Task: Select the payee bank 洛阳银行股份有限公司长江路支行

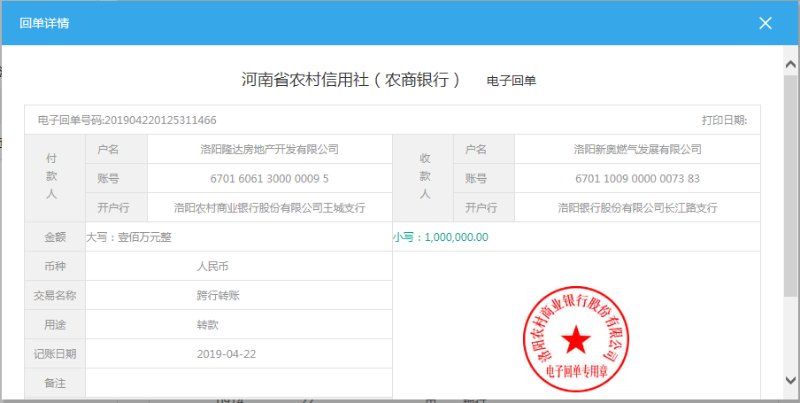Action: coord(637,208)
